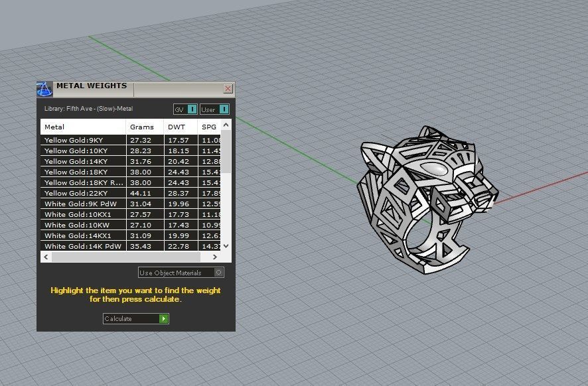Click the Library: Fifth Ave - (Slow)-Metal label
Screen dimensions: 588x386
pos(88,109)
